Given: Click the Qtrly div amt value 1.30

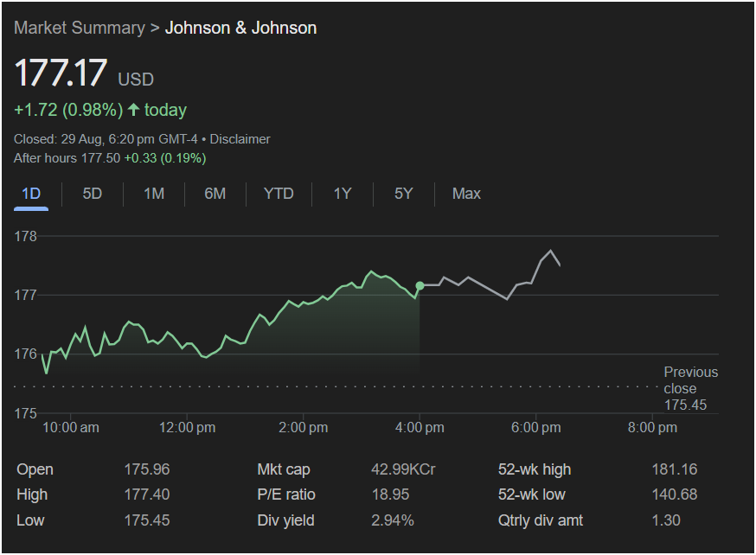Looking at the screenshot, I should pyautogui.click(x=666, y=520).
